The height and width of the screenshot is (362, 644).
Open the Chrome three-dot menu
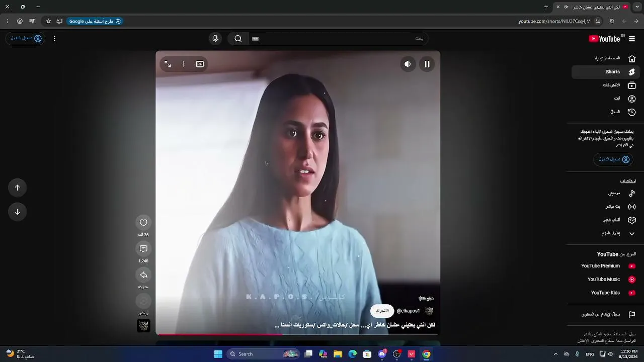tap(8, 21)
